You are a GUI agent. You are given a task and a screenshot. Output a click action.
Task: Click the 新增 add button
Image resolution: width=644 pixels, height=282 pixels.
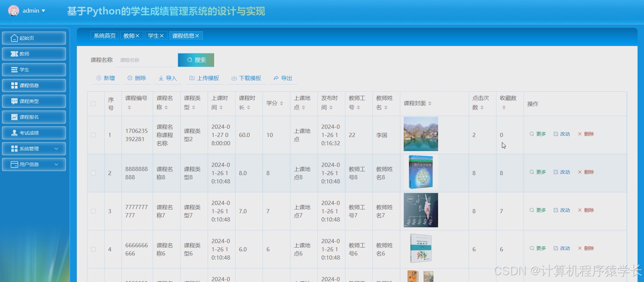coord(106,78)
